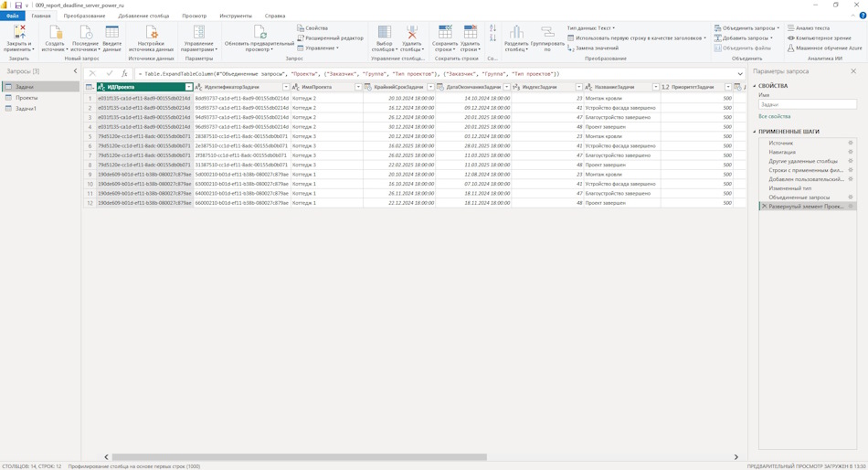Open the Все свойства link

pyautogui.click(x=775, y=116)
